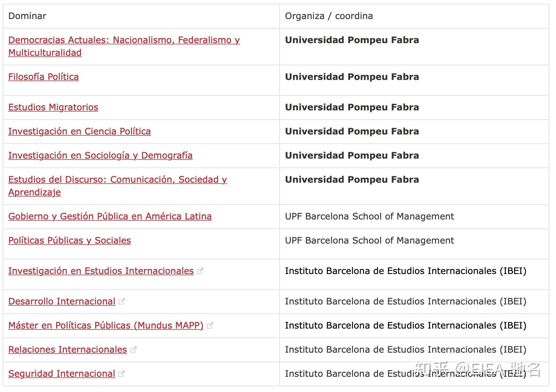Screen dimensions: 556x392
Task: Open Democracias Actuales: Nacionalismo, Federalismo link
Action: point(124,46)
